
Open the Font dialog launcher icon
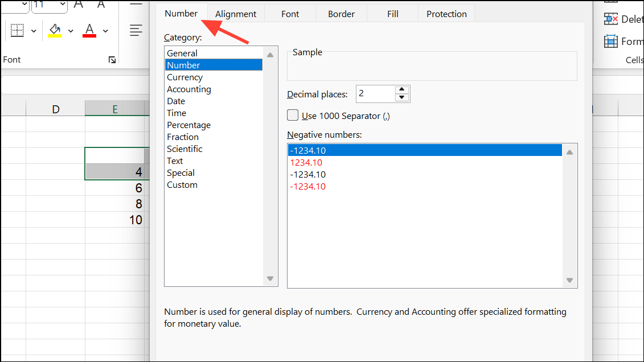coord(112,59)
